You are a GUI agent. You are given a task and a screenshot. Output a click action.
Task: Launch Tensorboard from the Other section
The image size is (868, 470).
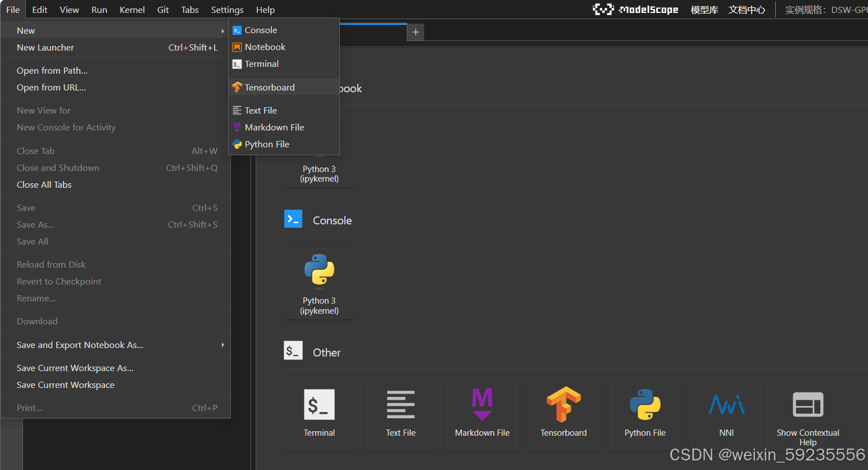click(563, 414)
